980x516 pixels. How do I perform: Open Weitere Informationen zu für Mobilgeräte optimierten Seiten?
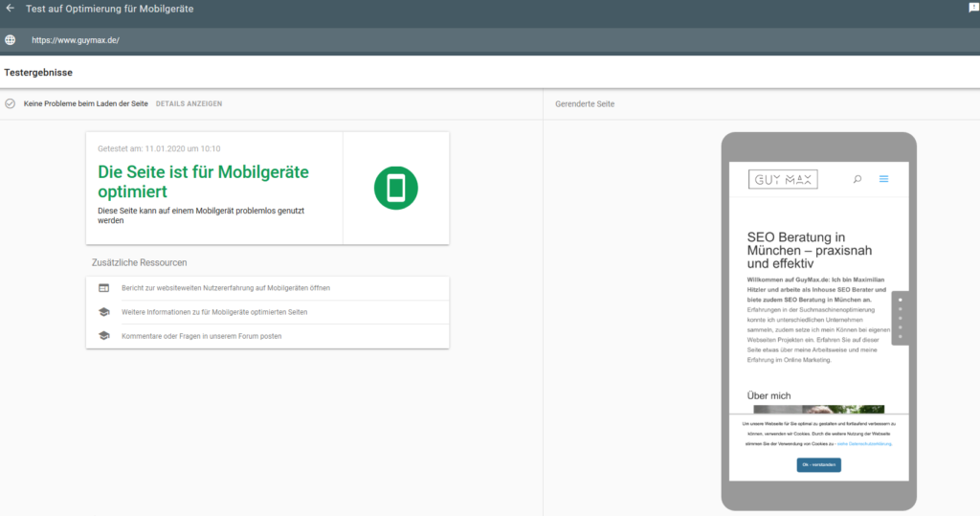(x=214, y=312)
